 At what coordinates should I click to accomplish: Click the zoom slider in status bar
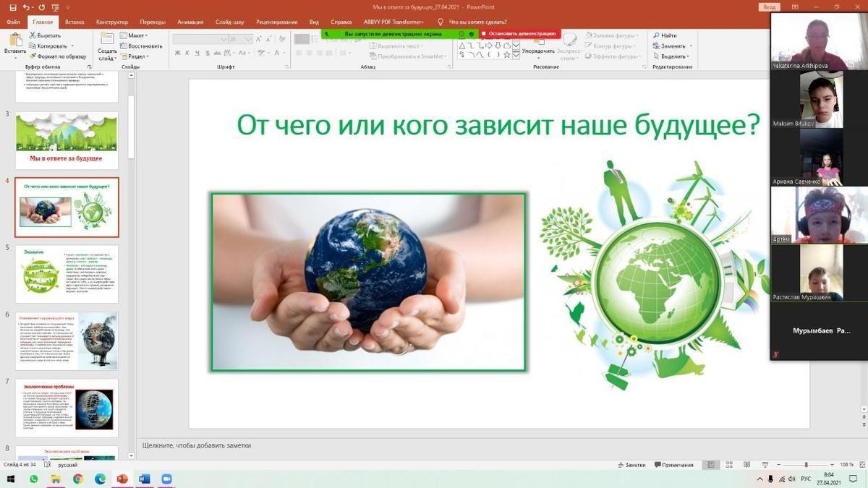click(x=806, y=465)
